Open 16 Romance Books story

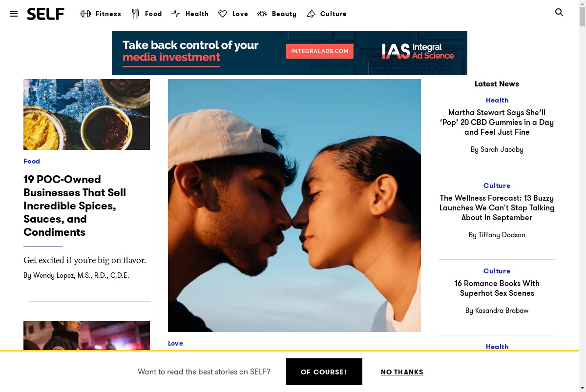coord(497,288)
